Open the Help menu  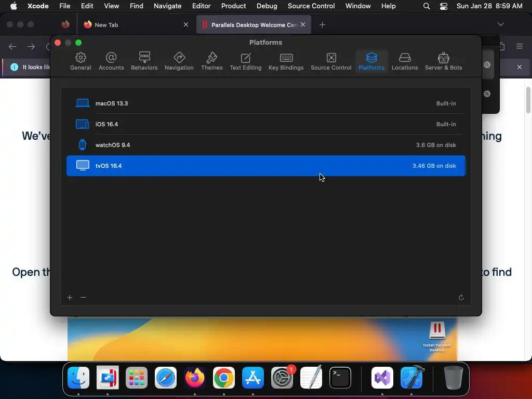388,6
